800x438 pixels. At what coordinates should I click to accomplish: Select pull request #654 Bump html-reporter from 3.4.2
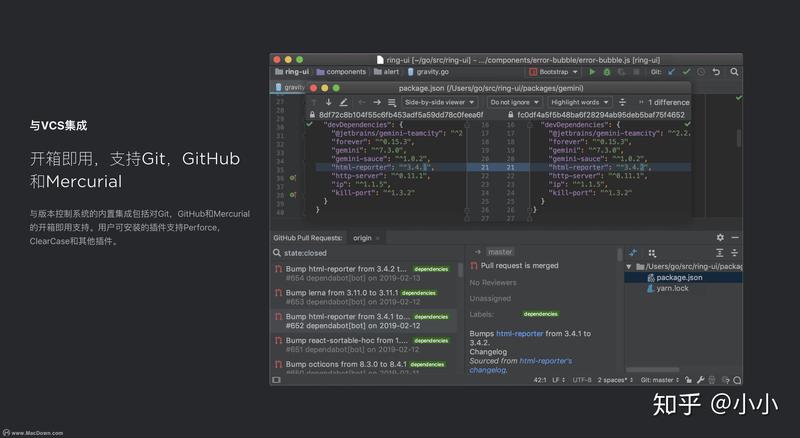coord(364,273)
